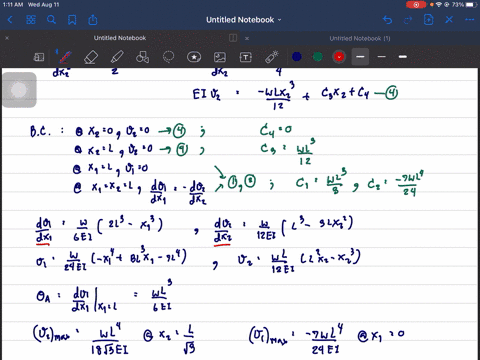Select the Pen tool
The image size is (480, 360).
(65, 57)
